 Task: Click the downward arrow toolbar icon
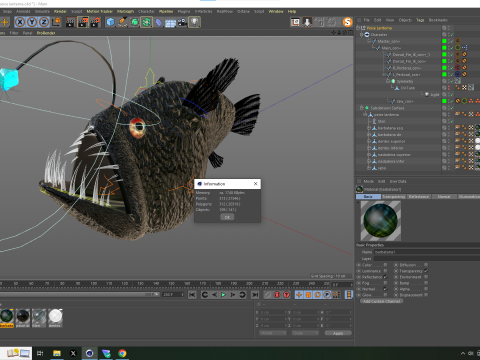(307, 22)
